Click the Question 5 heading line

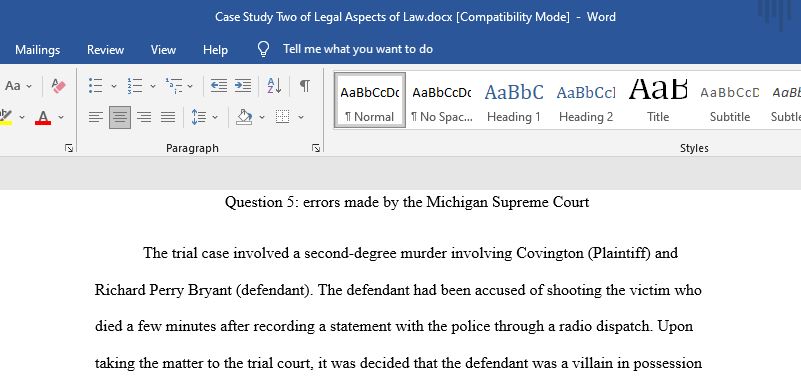tap(407, 203)
